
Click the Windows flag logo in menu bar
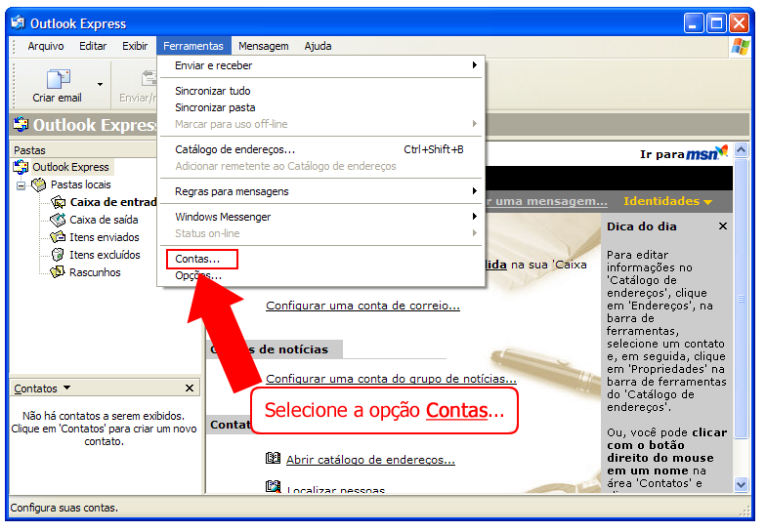pos(741,47)
